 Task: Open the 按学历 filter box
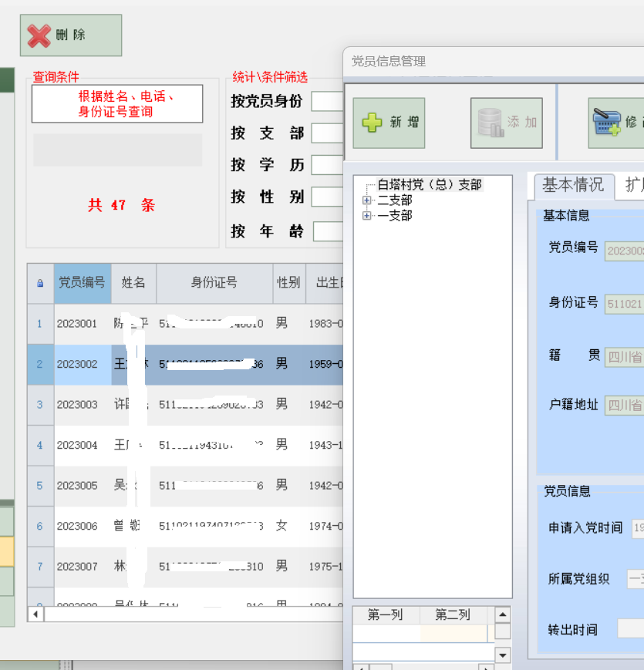tap(327, 165)
